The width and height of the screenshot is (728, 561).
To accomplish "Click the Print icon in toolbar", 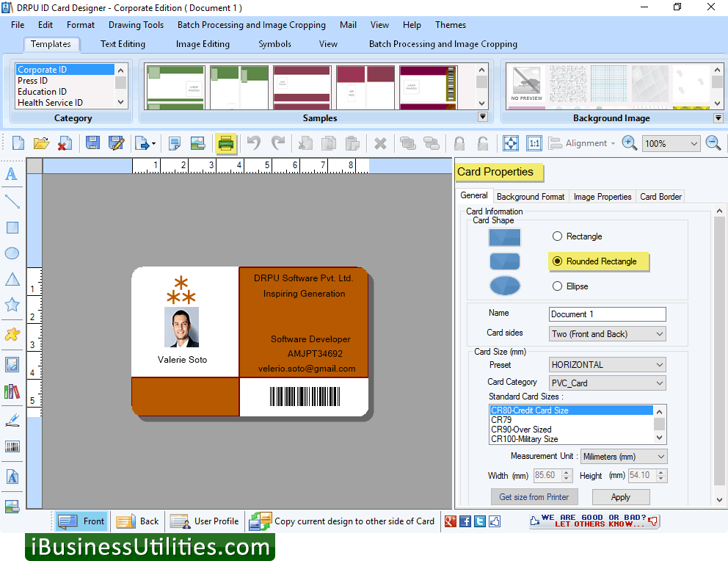I will 225,143.
